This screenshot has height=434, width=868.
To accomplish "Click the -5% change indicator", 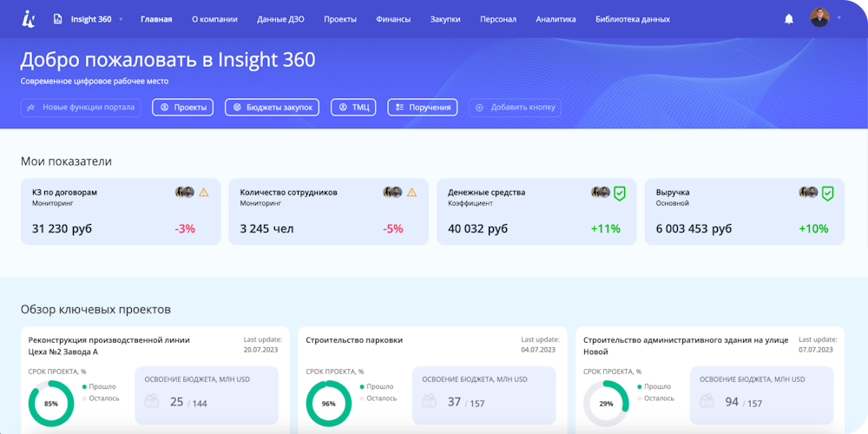I will (x=393, y=228).
